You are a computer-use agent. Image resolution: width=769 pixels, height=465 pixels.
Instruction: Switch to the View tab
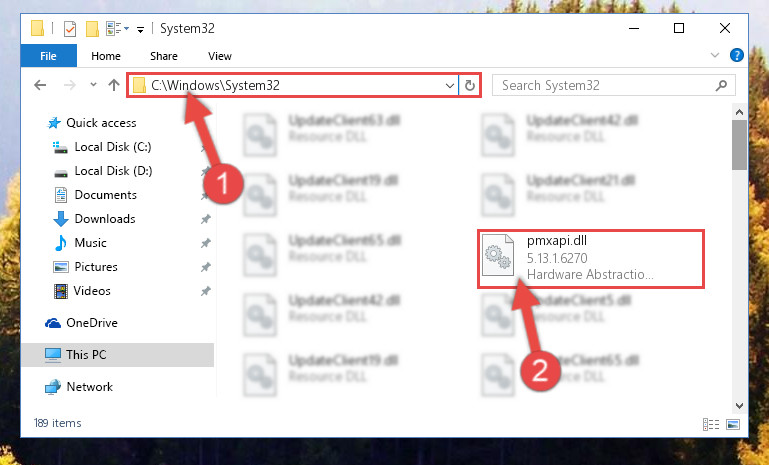tap(220, 56)
